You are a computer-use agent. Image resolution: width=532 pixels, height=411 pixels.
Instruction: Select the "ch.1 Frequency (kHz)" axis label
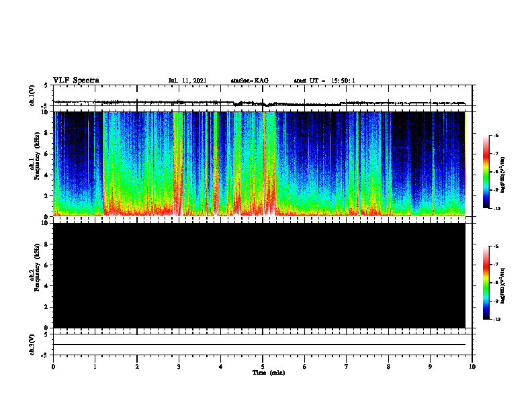click(35, 156)
